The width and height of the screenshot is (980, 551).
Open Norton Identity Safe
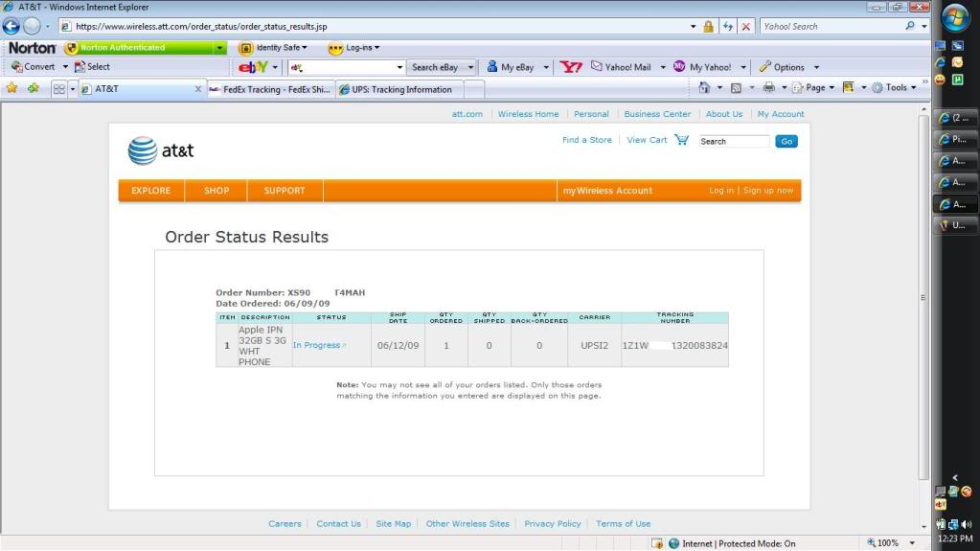tap(273, 48)
